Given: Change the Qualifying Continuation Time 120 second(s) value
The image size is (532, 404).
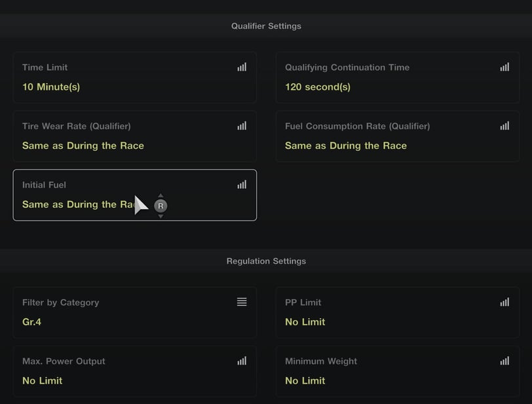Looking at the screenshot, I should coord(318,87).
